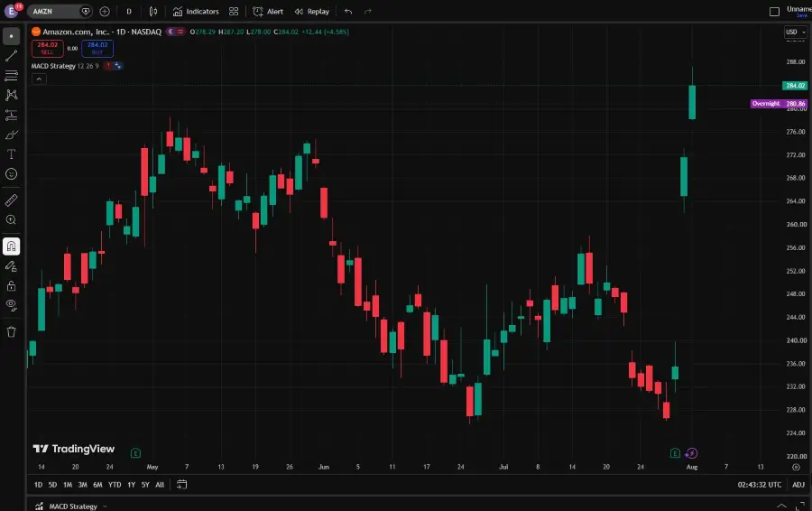Expand the bottom panel with chevron up
Screen dimensions: 812x511
click(x=781, y=506)
